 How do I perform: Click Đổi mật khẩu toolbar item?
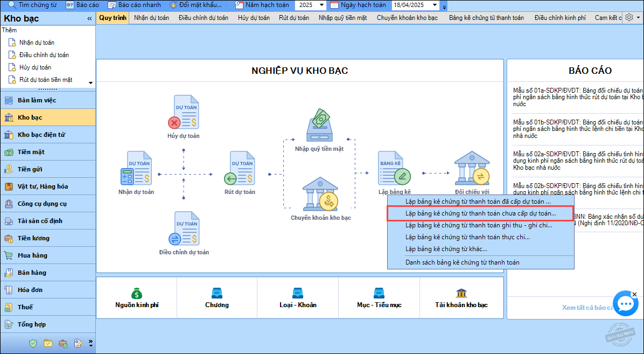[195, 5]
